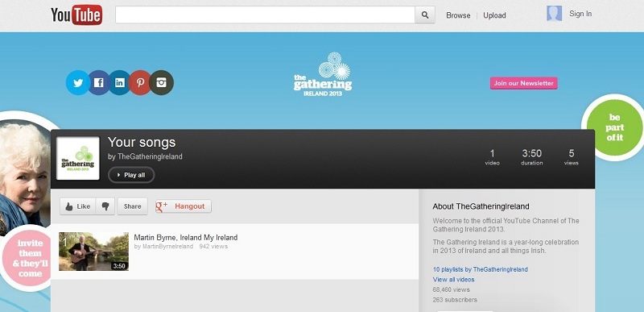Click the 'Your songs' playlist title
Image resolution: width=644 pixels, height=312 pixels.
(x=142, y=142)
